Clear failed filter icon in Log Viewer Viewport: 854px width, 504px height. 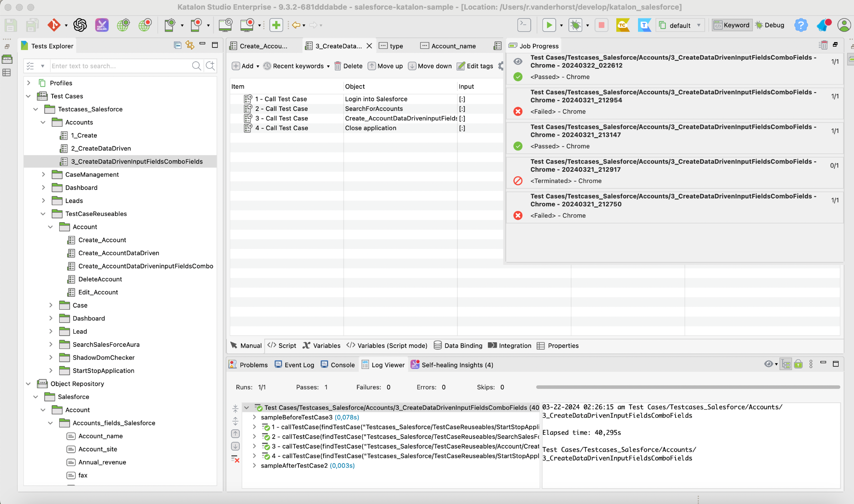point(236,459)
